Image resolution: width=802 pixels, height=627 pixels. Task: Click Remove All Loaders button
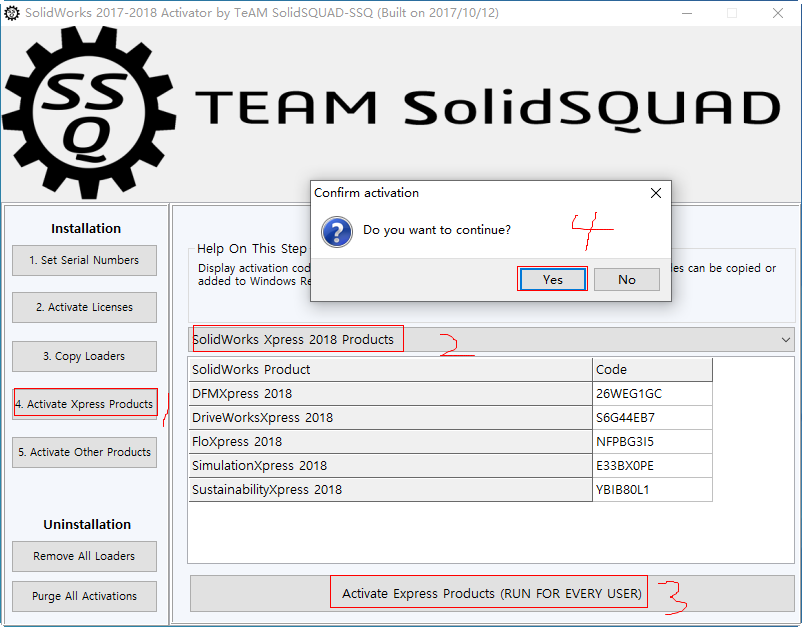(84, 556)
